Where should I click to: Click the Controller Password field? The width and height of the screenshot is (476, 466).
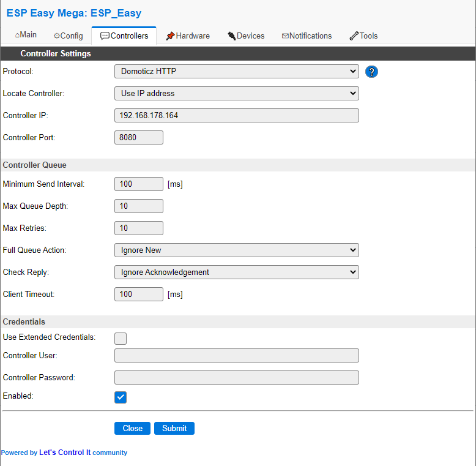point(237,378)
